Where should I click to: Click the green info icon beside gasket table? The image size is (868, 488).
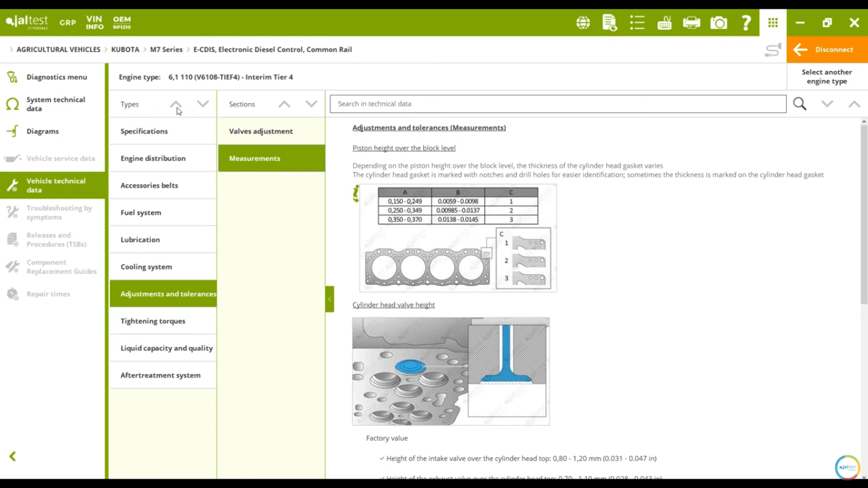[x=356, y=194]
